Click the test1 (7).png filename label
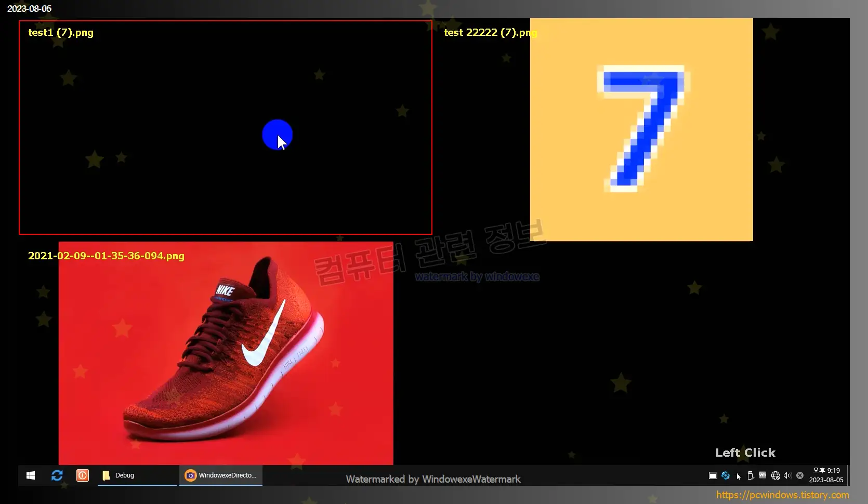 point(61,32)
